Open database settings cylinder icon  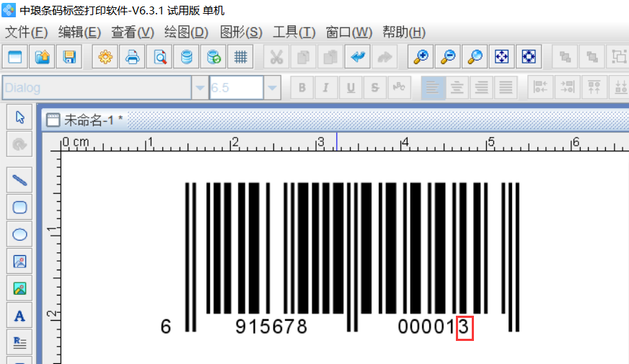click(187, 57)
